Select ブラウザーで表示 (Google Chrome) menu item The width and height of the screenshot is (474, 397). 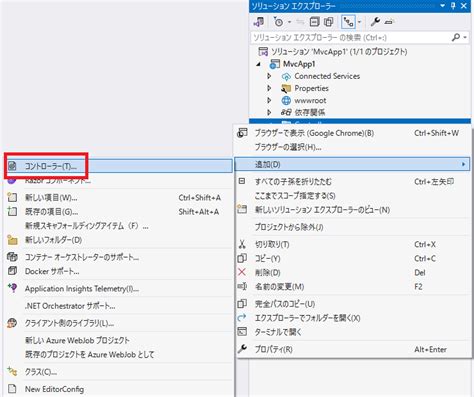[x=352, y=133]
